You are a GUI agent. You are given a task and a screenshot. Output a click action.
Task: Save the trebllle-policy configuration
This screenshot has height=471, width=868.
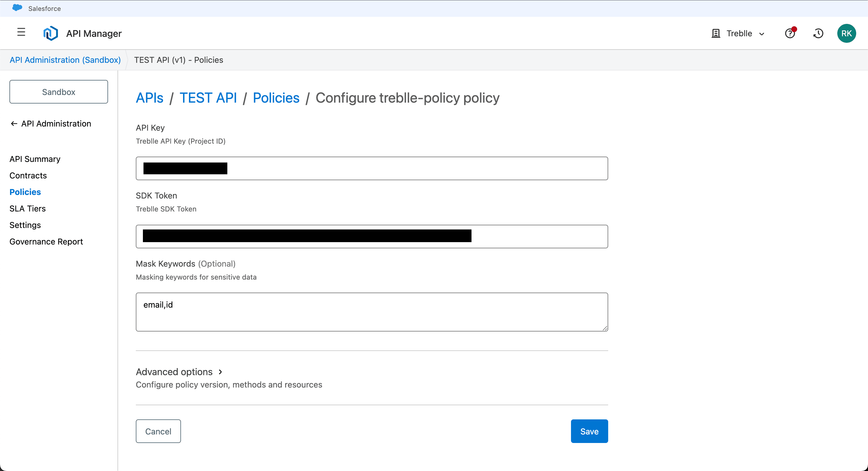pos(589,431)
